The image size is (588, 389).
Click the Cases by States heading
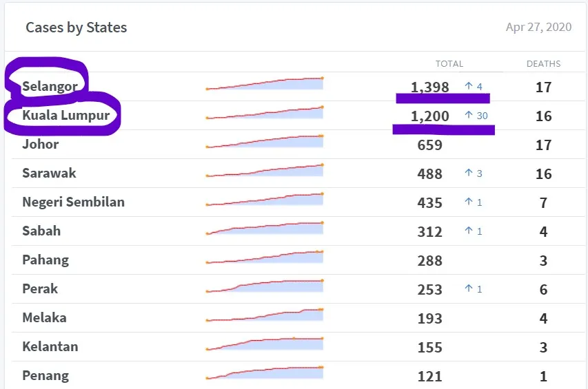click(x=76, y=28)
